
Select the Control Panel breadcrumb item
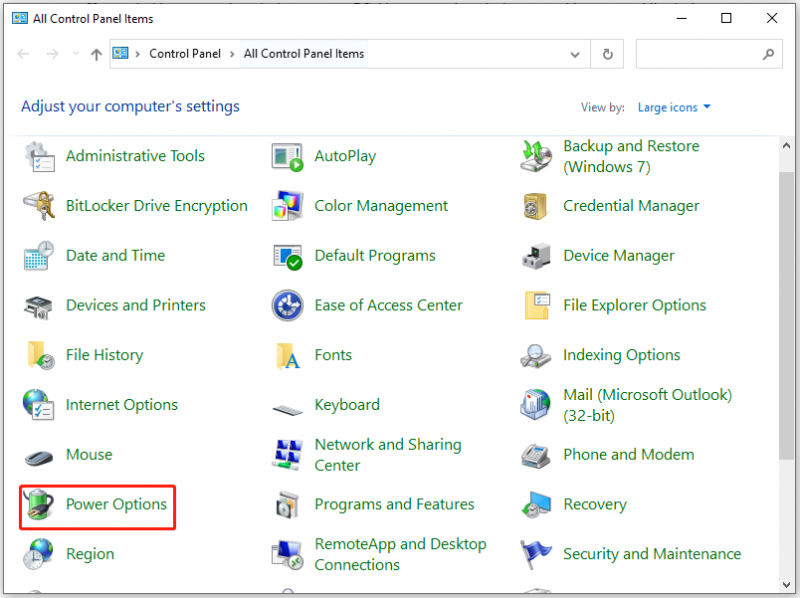(185, 54)
